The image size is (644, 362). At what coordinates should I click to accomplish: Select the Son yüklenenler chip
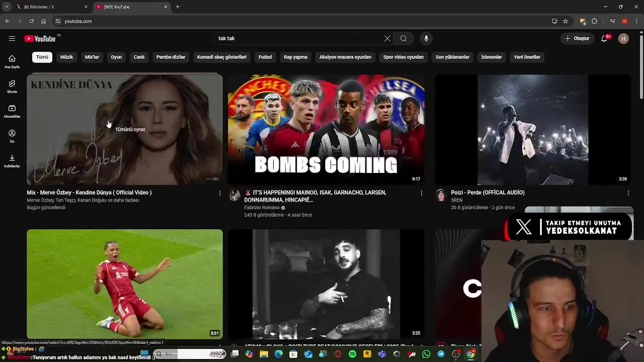tap(452, 57)
